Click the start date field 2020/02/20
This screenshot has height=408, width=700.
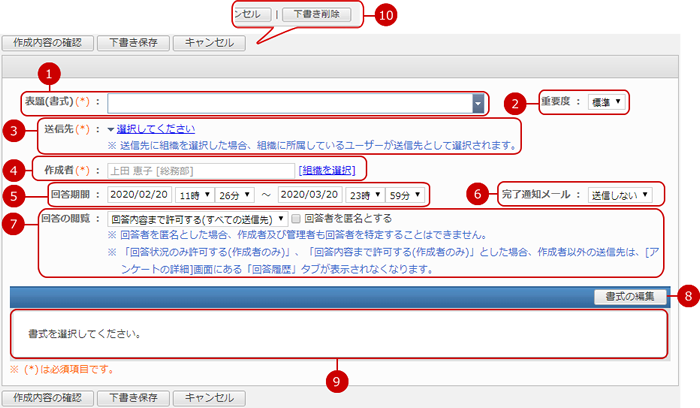[x=138, y=194]
